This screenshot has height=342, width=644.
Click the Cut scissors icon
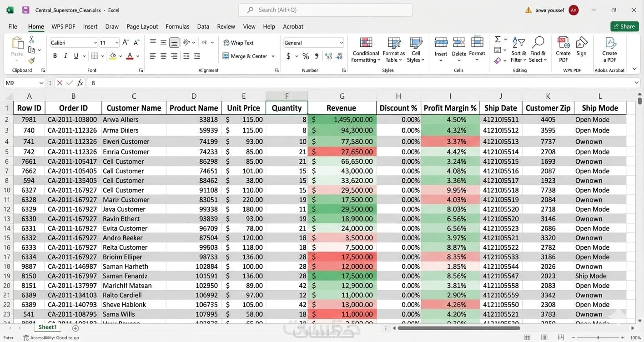(31, 40)
